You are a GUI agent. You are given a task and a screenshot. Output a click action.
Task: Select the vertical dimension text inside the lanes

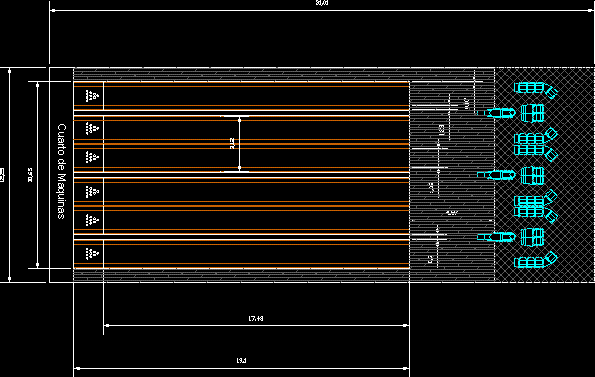pos(232,143)
